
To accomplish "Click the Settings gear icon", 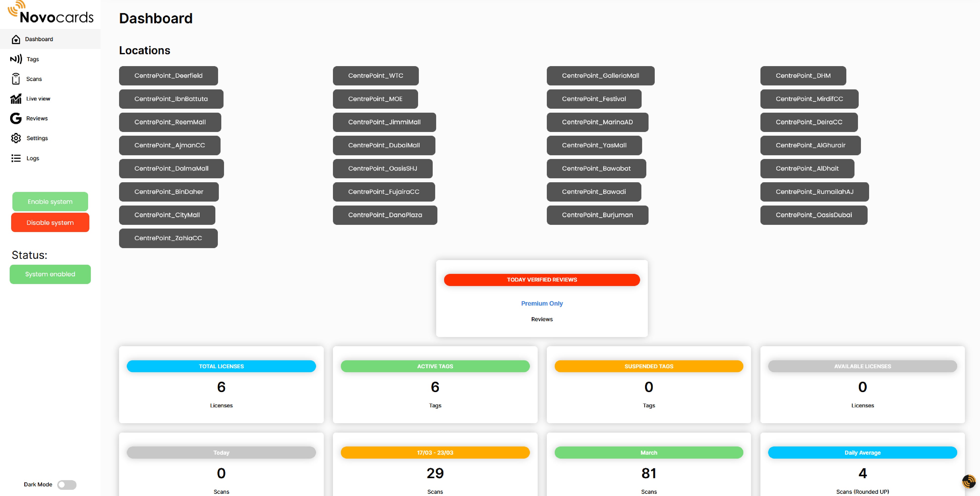I will pyautogui.click(x=16, y=138).
